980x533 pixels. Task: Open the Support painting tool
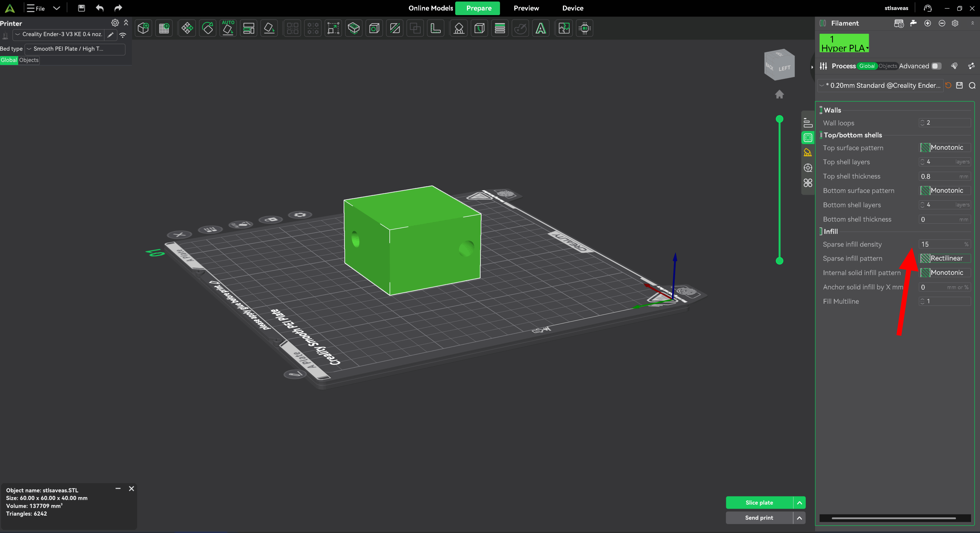pyautogui.click(x=459, y=28)
